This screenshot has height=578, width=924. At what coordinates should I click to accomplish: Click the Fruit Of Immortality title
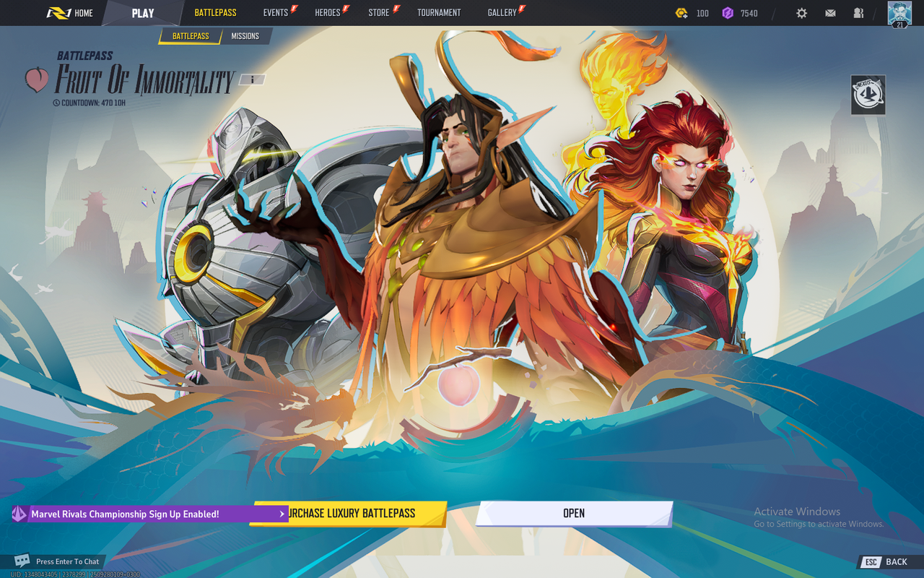145,79
